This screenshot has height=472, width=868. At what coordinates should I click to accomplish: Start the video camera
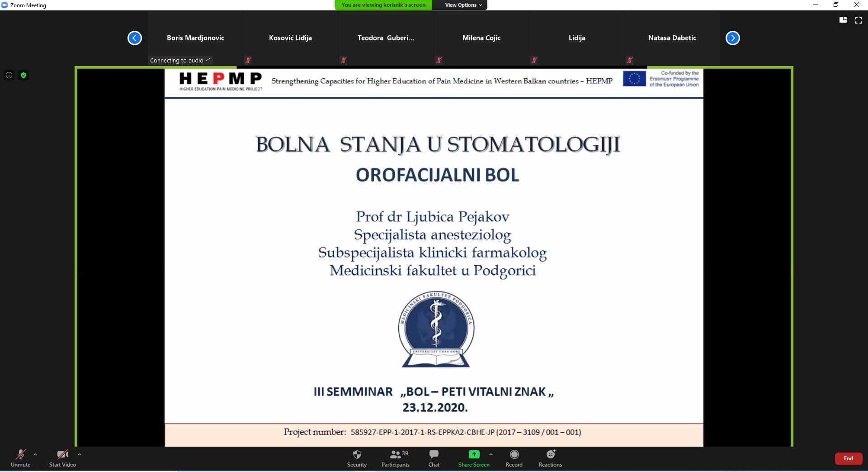(62, 458)
